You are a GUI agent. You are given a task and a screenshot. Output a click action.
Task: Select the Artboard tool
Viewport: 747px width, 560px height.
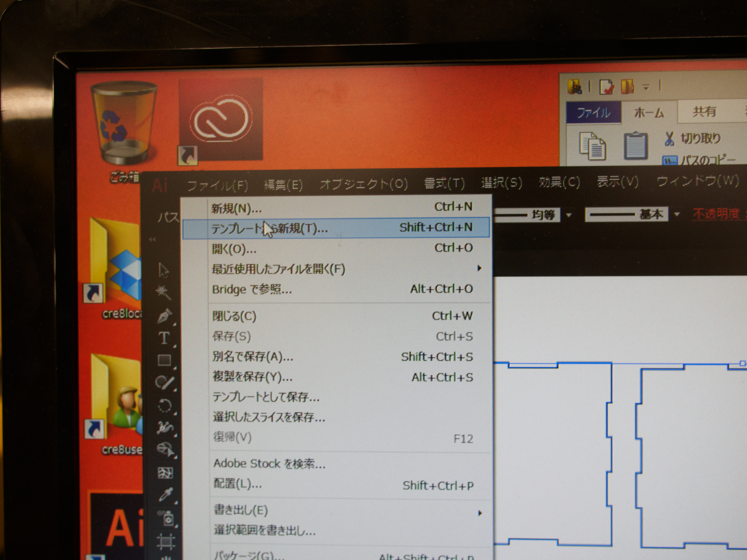tap(166, 542)
